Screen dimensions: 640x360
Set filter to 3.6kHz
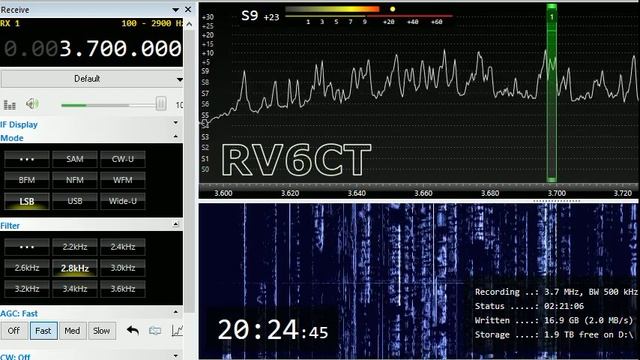[122, 289]
